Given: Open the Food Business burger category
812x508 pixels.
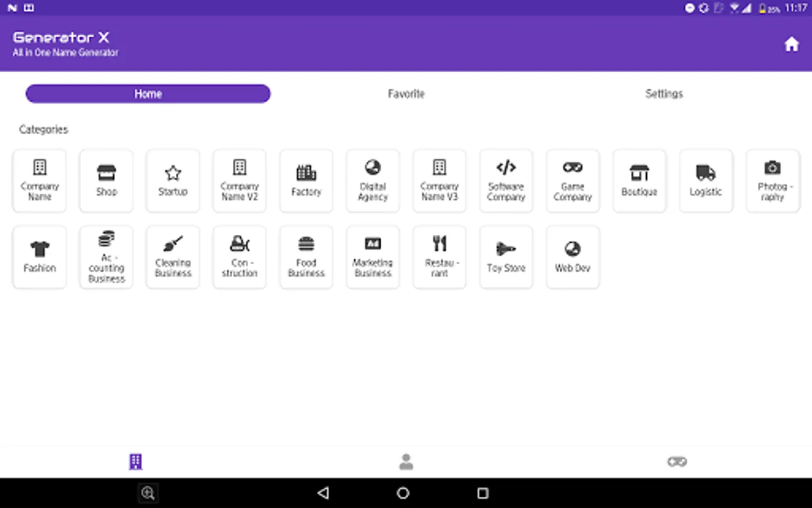Looking at the screenshot, I should (306, 257).
